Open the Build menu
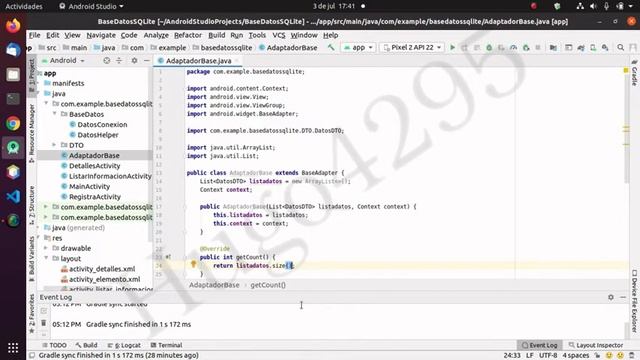Image resolution: width=640 pixels, height=360 pixels. point(216,35)
